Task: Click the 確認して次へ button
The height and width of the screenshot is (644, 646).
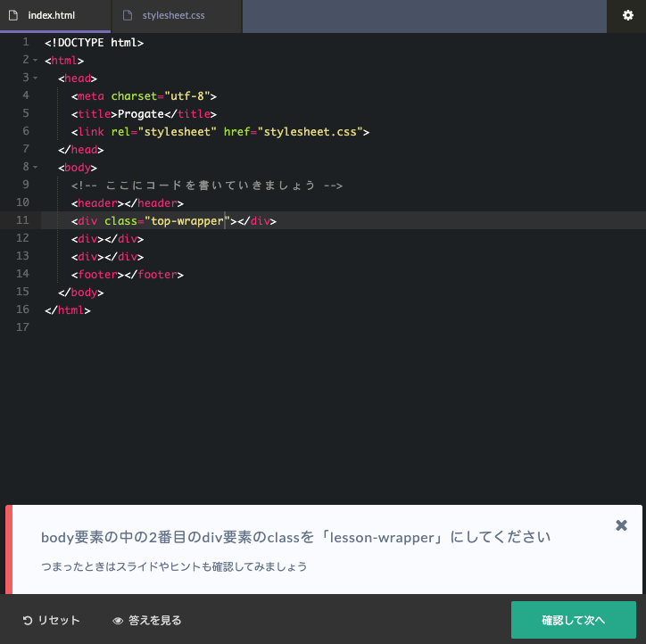Action: pos(574,620)
